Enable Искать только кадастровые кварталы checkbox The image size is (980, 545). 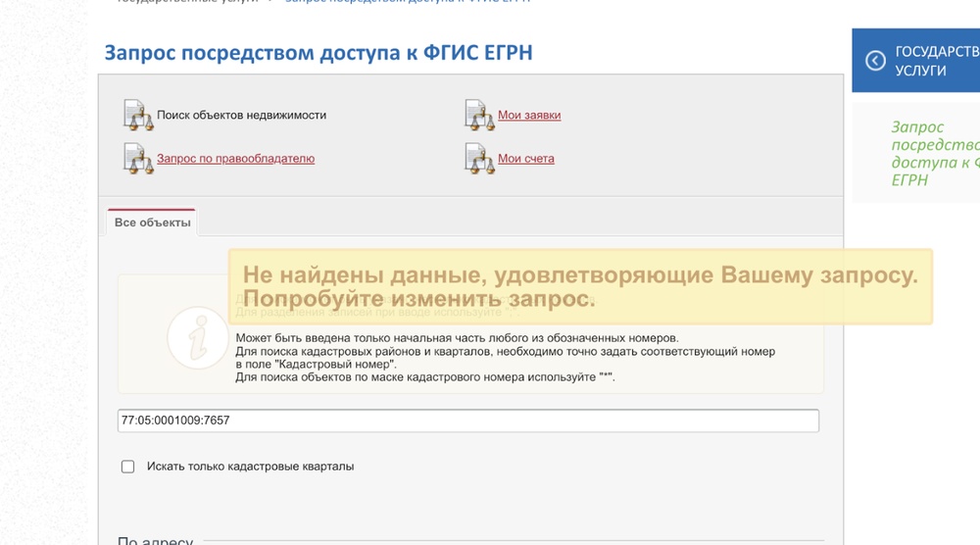coord(127,467)
